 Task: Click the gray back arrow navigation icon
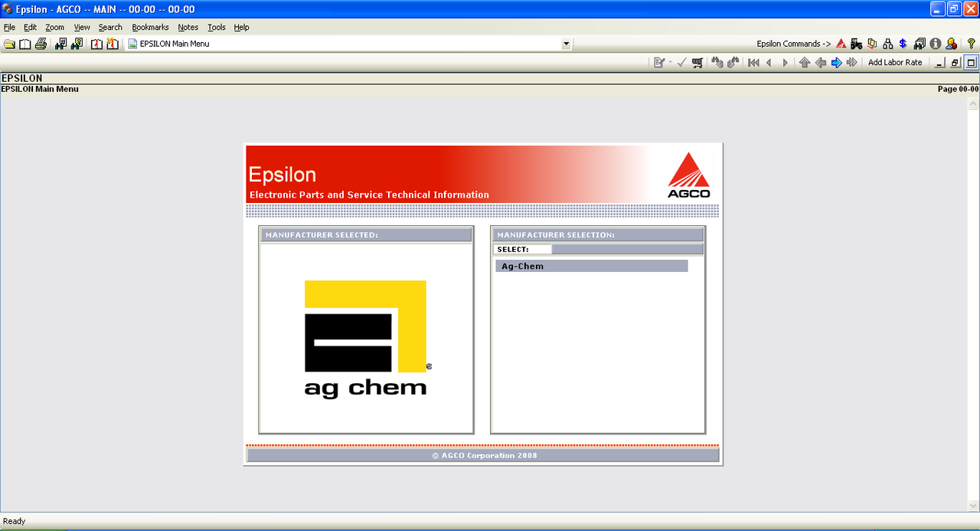821,63
